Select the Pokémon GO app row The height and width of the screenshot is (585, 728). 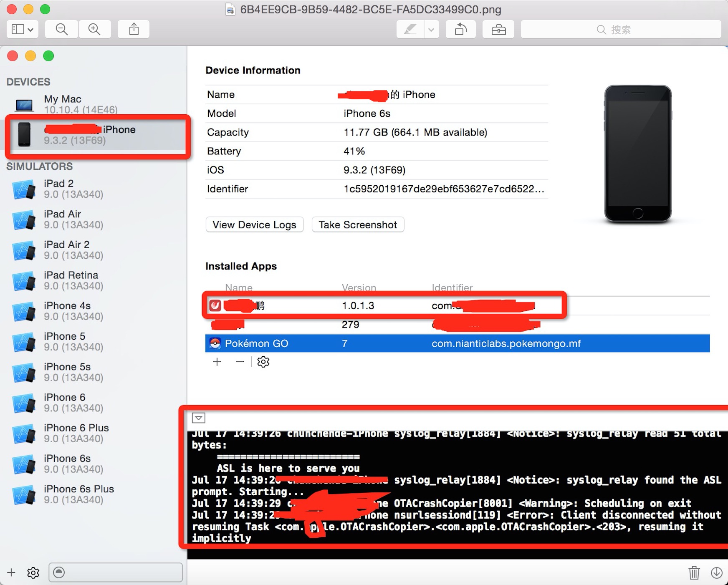[x=458, y=343]
